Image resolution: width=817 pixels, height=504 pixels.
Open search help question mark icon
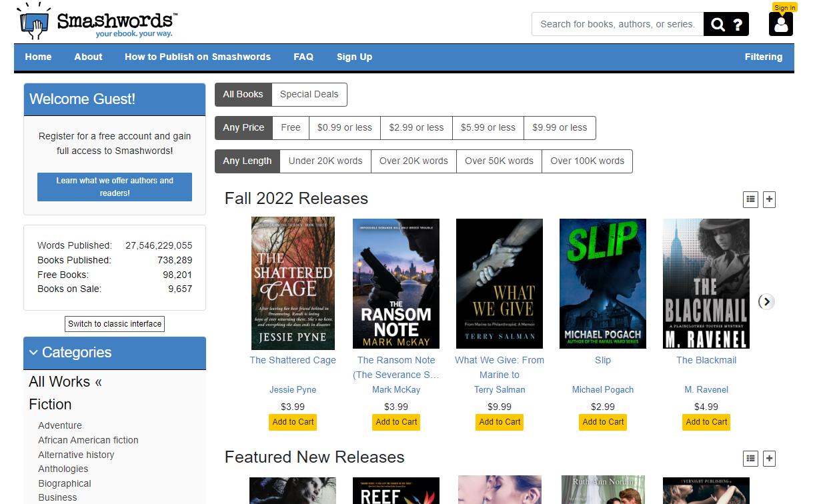(x=738, y=25)
